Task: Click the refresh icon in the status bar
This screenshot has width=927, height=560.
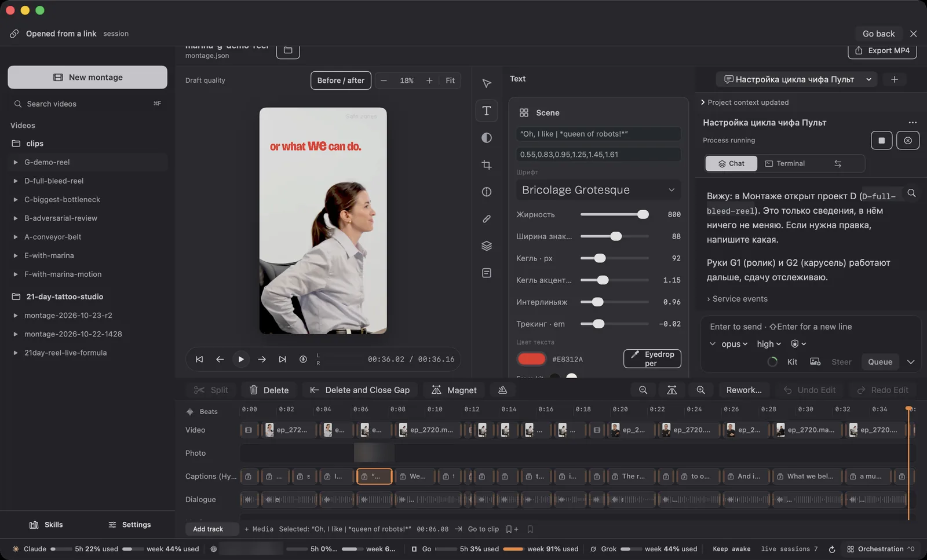Action: click(832, 549)
